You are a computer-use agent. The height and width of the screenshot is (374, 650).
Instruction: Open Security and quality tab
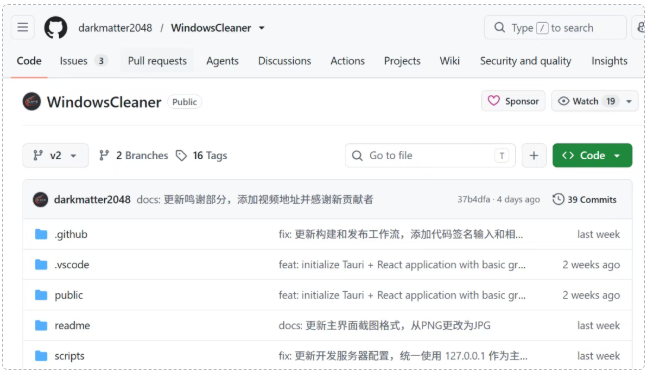[x=525, y=61]
